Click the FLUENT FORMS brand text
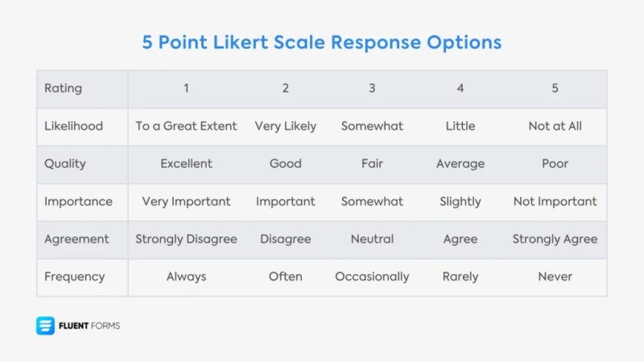644x362 pixels. click(x=89, y=326)
